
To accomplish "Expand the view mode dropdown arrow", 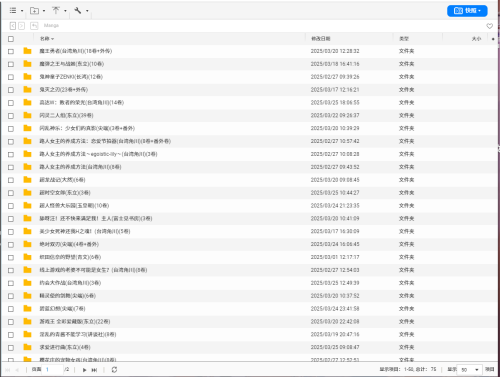I will pyautogui.click(x=22, y=11).
